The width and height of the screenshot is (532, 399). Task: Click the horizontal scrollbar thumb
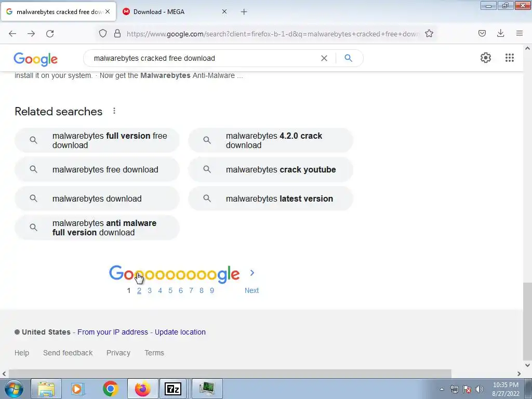click(x=230, y=374)
